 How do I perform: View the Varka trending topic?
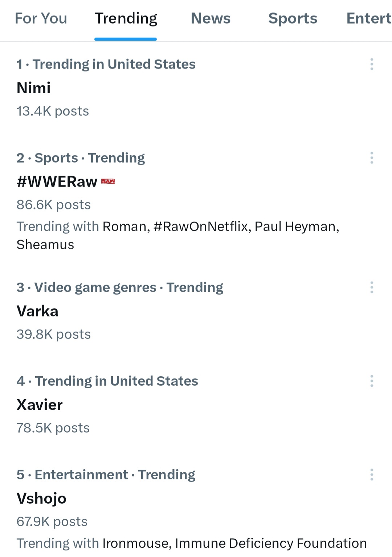tap(37, 311)
